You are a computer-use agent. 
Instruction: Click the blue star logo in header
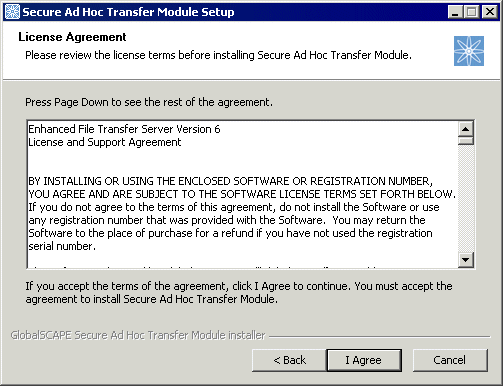pos(469,51)
